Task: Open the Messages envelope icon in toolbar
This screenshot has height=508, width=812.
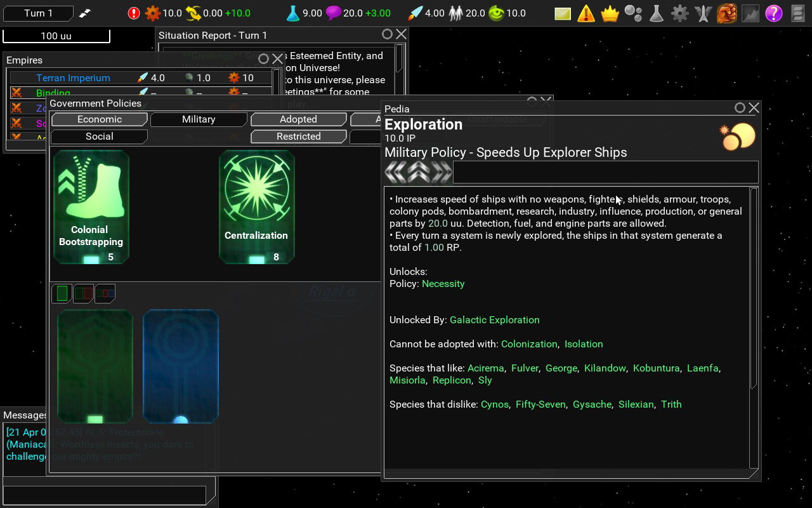Action: point(563,13)
